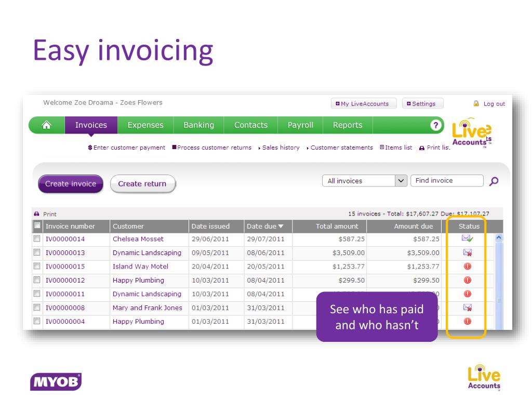This screenshot has height=399, width=532.
Task: Open the Reports tab
Action: point(348,125)
